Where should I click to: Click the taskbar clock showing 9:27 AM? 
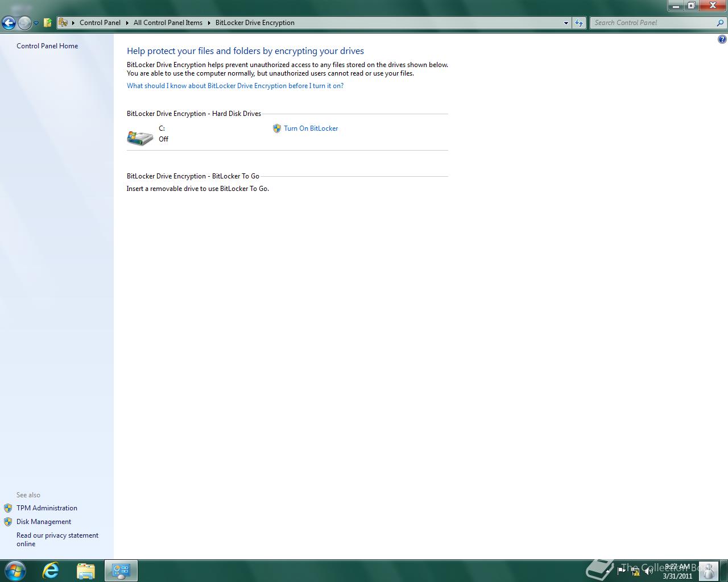pos(677,571)
